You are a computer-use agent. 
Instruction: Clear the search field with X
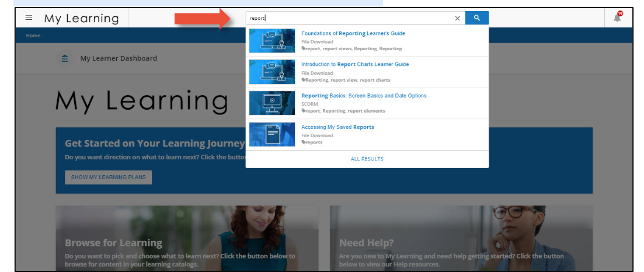pyautogui.click(x=457, y=18)
